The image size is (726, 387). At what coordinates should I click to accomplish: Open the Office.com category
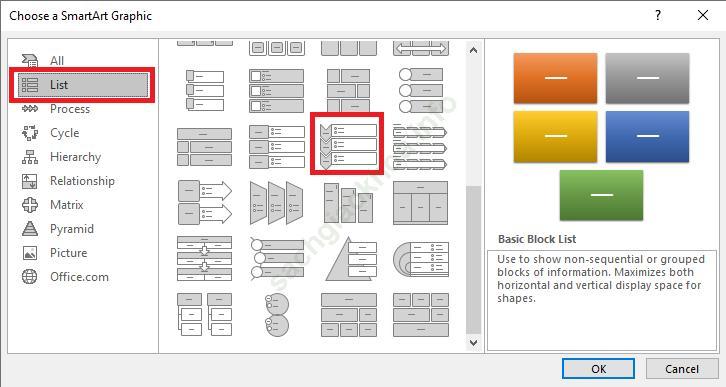pyautogui.click(x=79, y=277)
